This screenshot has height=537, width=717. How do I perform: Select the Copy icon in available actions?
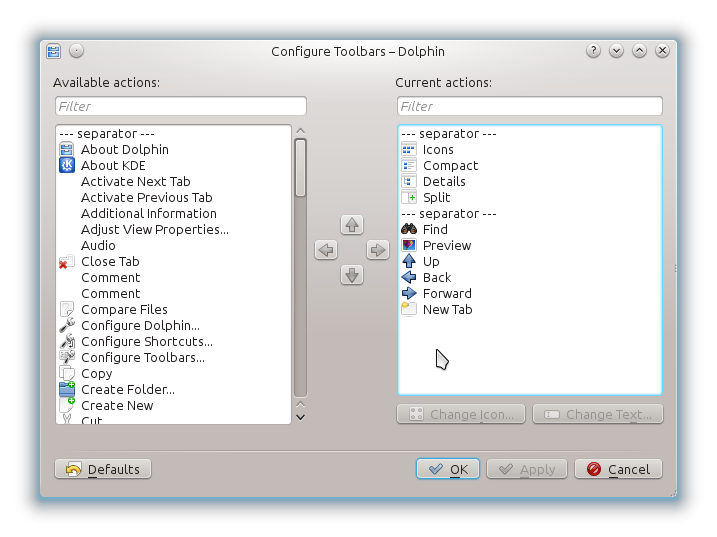coord(67,373)
